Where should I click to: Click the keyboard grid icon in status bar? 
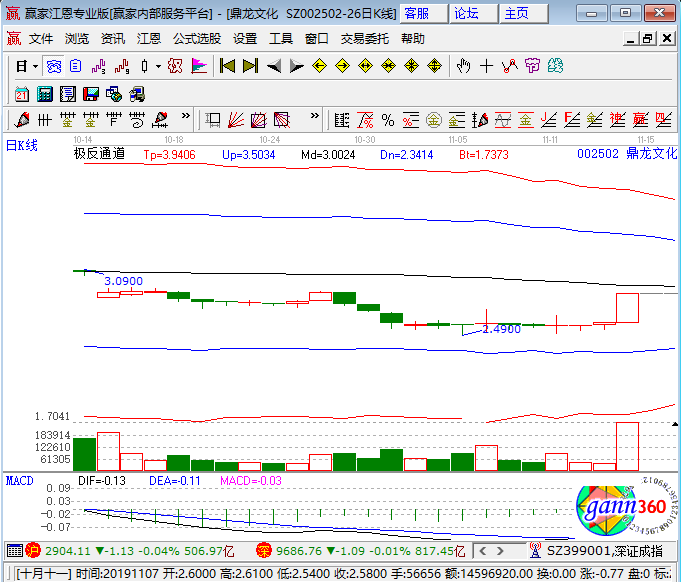click(x=14, y=551)
